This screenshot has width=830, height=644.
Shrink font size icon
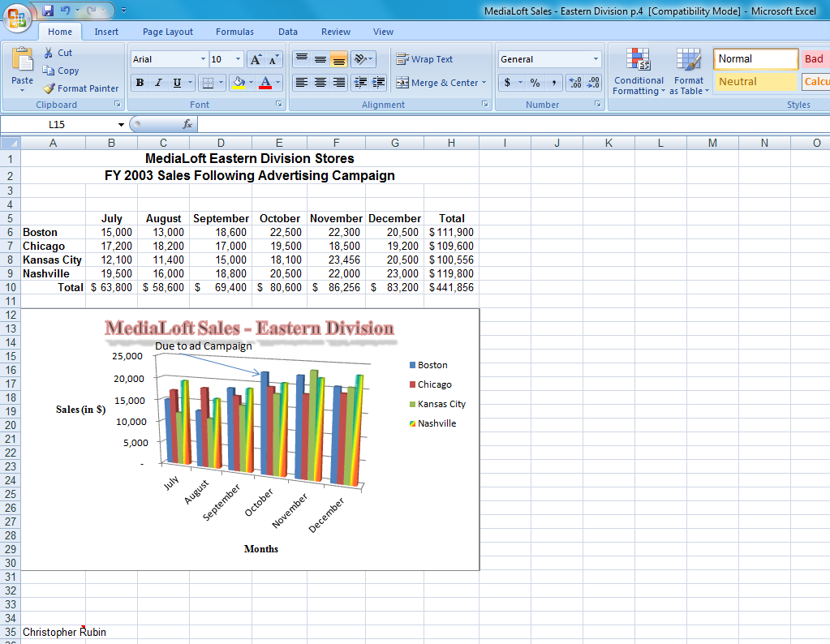(x=273, y=59)
